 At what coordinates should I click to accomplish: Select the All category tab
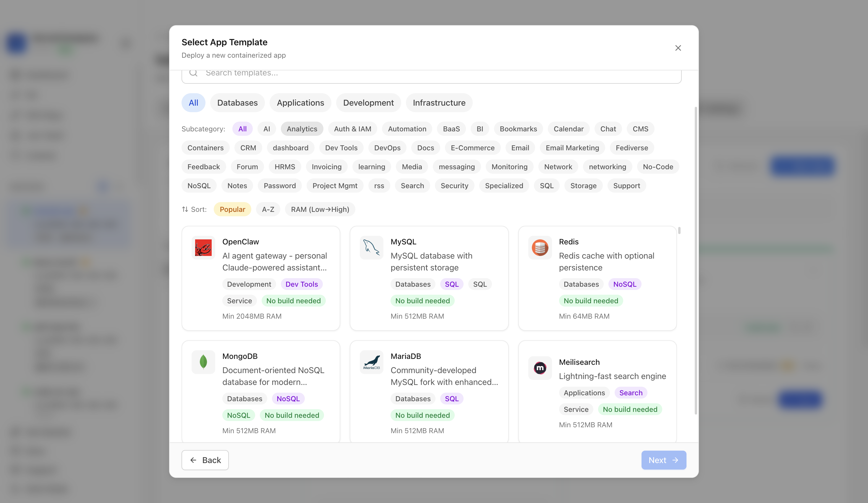tap(193, 103)
